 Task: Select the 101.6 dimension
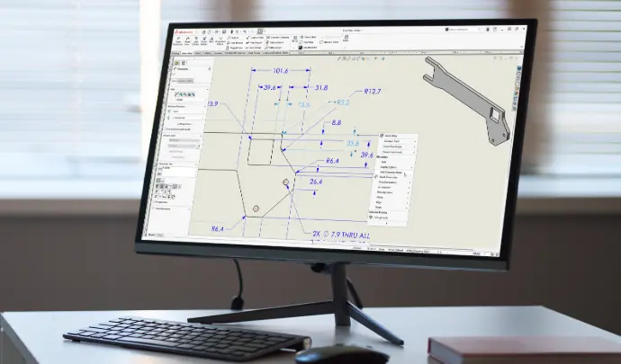click(x=281, y=71)
